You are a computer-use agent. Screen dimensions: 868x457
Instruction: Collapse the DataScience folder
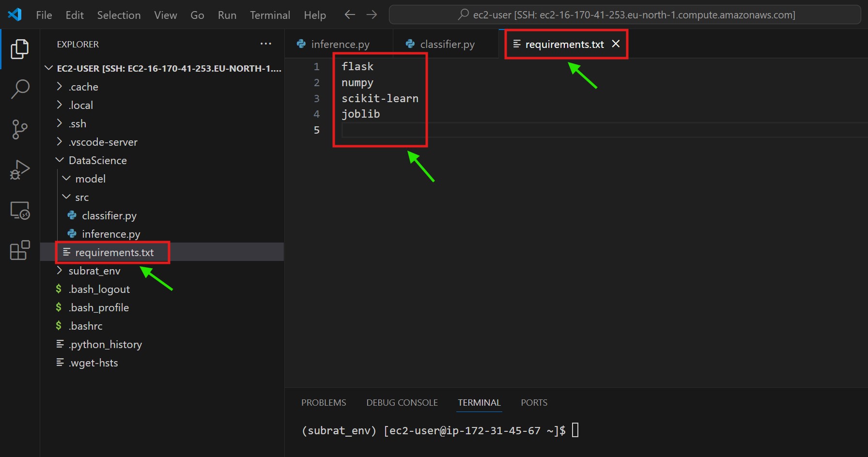click(97, 161)
